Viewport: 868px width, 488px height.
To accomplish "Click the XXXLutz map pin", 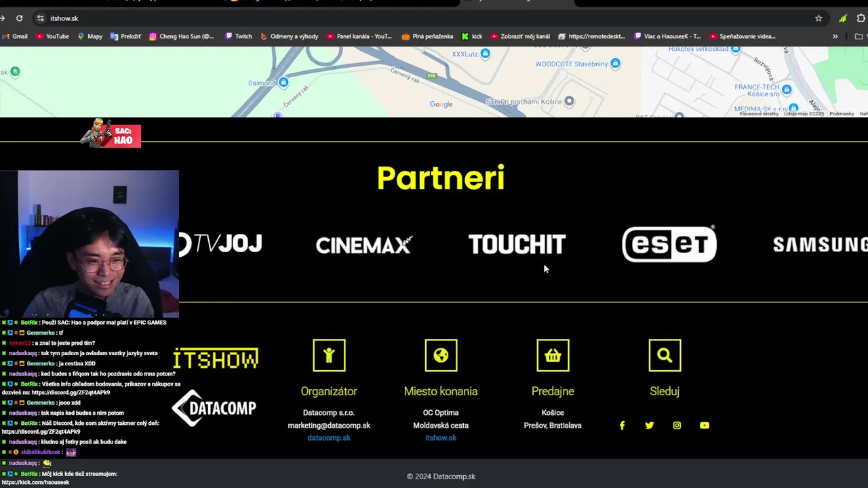I will [x=485, y=54].
